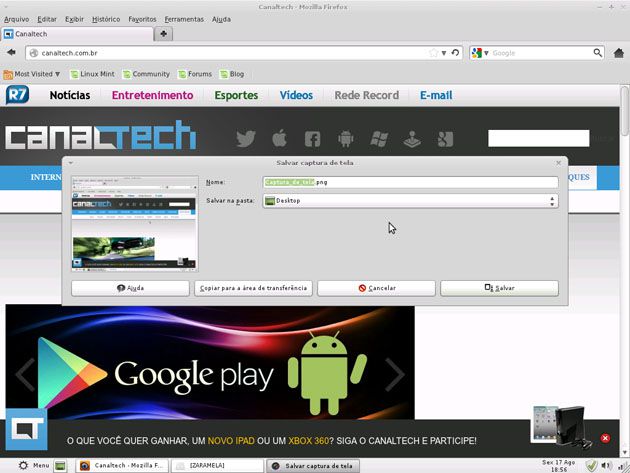Open the Windows icon in Canaltech header
The width and height of the screenshot is (630, 473).
pyautogui.click(x=379, y=139)
